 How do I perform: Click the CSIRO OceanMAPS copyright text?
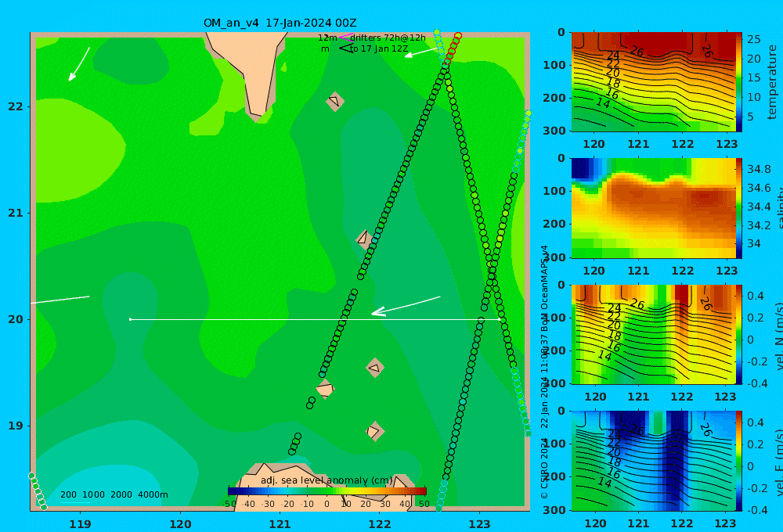[x=544, y=372]
